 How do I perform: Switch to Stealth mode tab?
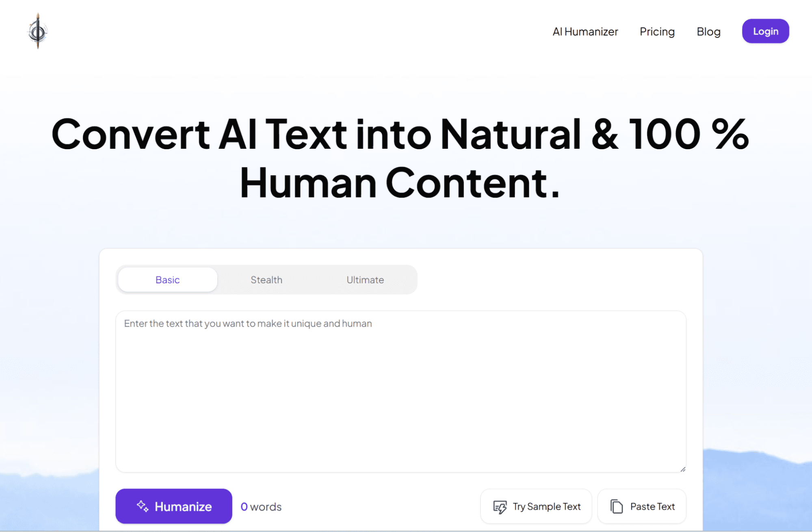(x=266, y=280)
